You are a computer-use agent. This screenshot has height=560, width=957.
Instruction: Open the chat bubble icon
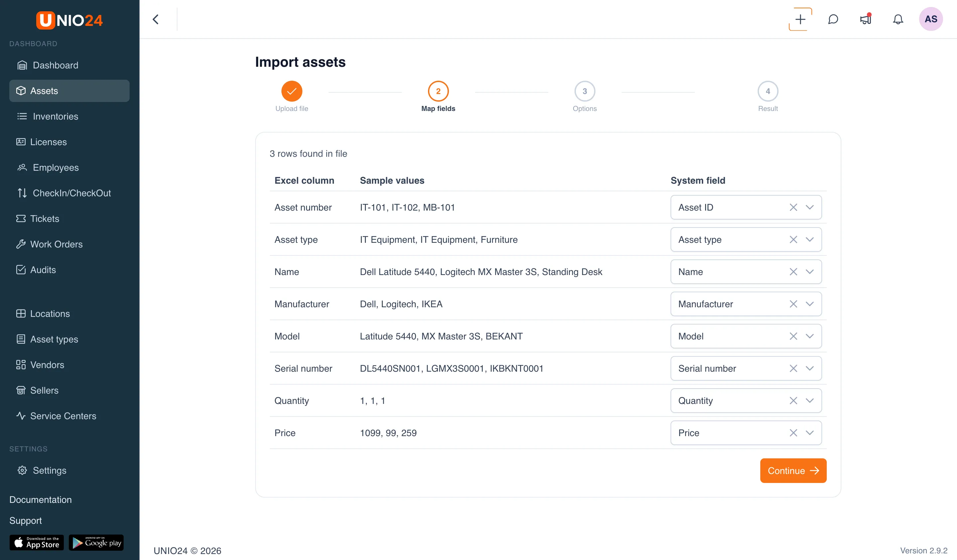833,19
